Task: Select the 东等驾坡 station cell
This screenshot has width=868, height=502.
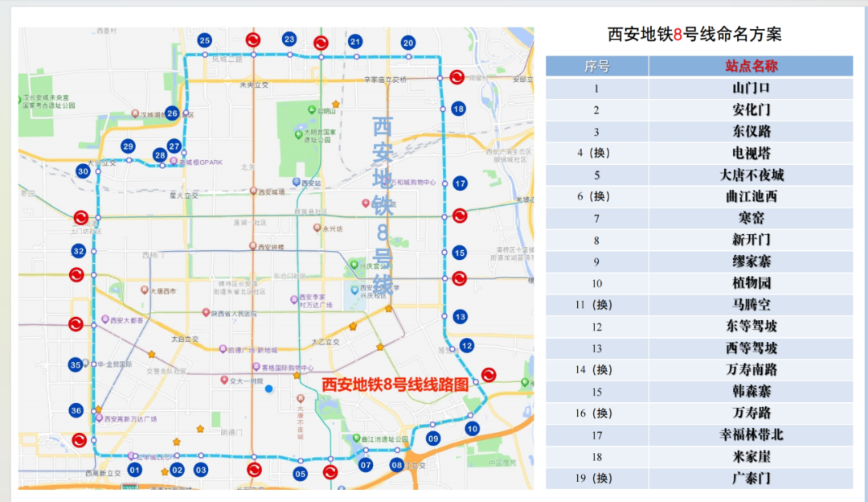Action: point(751,327)
